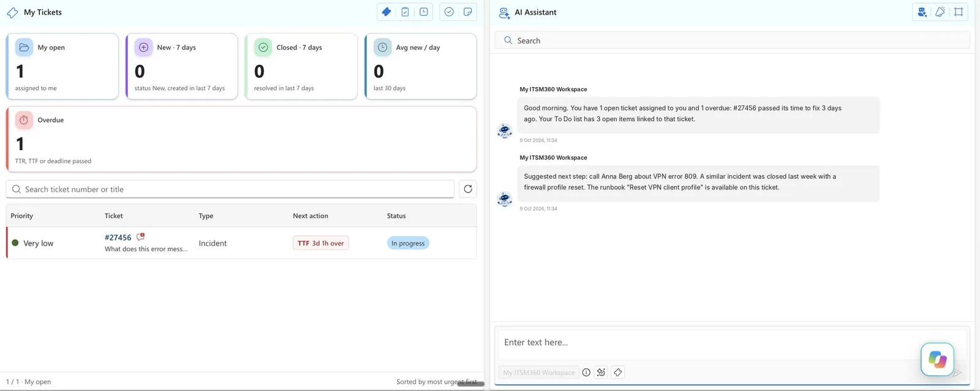Click the second '9 Oct 2026, 11:34' timestamp

[x=538, y=209]
